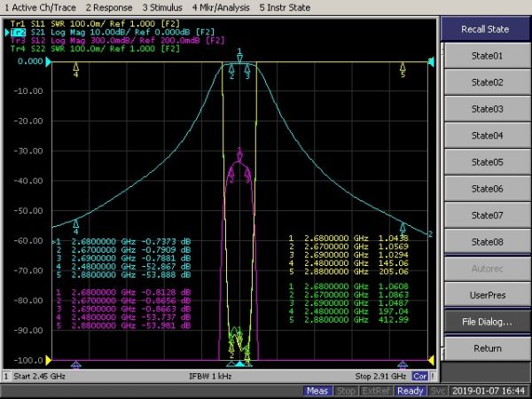Click the -50.00 scale label
This screenshot has height=399, width=532.
(x=28, y=211)
